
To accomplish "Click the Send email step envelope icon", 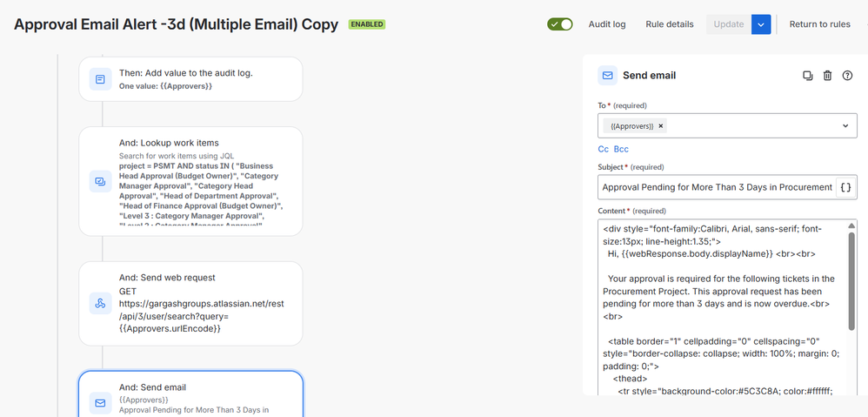I will [100, 403].
